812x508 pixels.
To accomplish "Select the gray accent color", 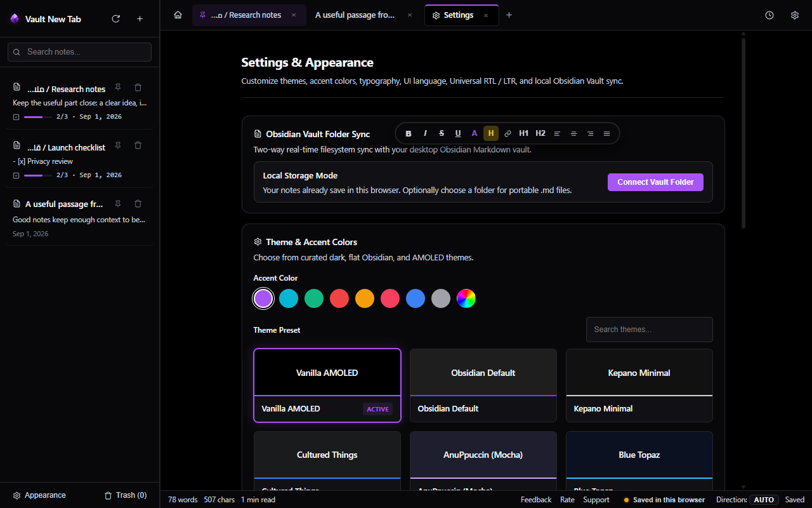I will coord(441,298).
